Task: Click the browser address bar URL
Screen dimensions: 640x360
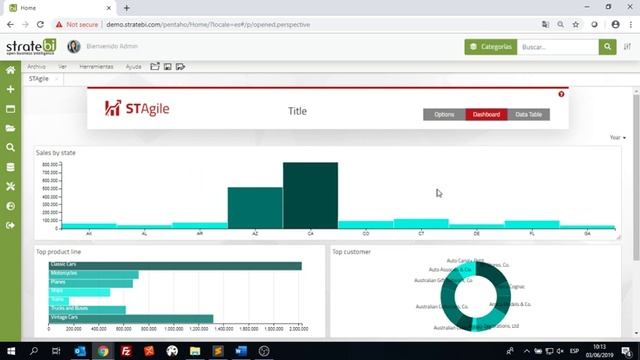Action: point(208,24)
